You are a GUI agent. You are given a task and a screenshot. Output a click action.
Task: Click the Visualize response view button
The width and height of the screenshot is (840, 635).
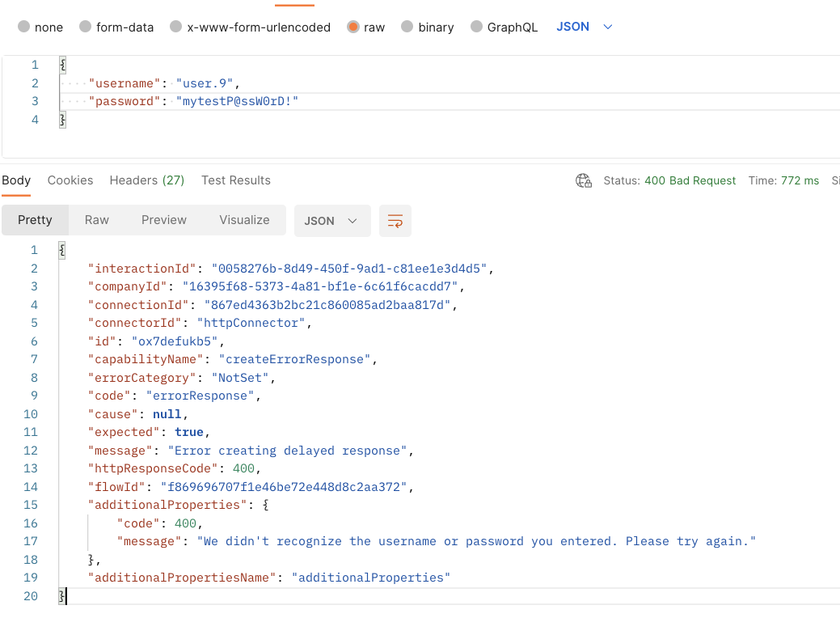(244, 220)
